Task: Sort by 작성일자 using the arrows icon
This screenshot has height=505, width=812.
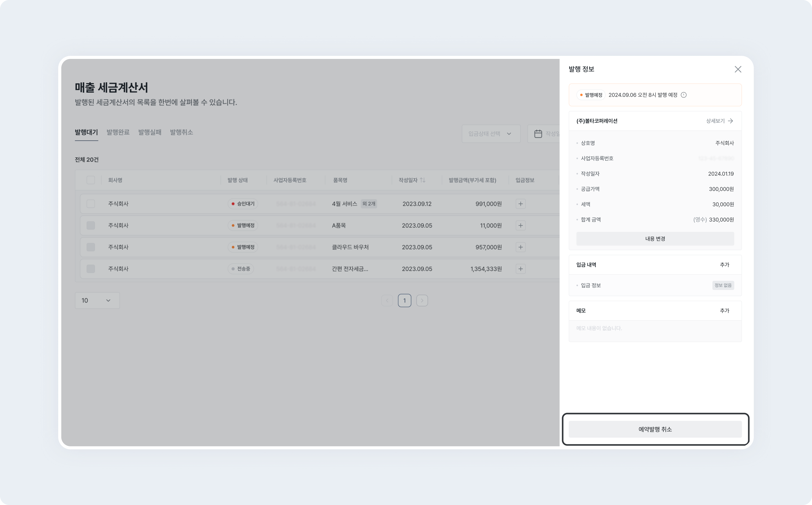Action: [x=423, y=180]
